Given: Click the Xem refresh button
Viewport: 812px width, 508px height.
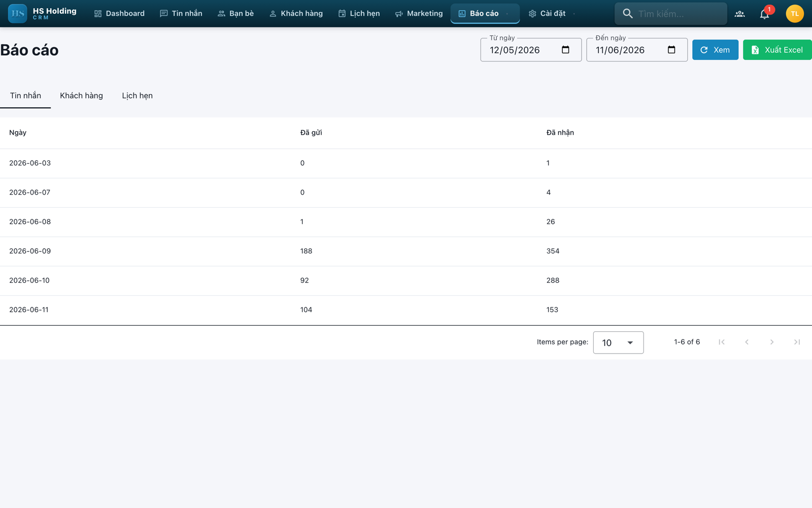Looking at the screenshot, I should click(x=715, y=50).
